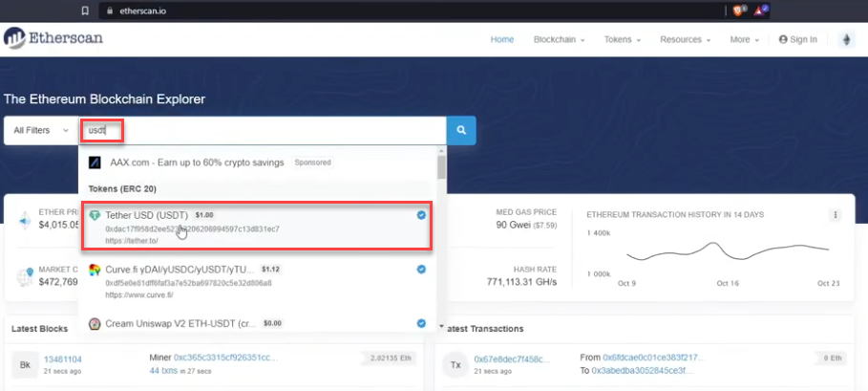The image size is (868, 391).
Task: Click the market cap globe icon
Action: pos(25,277)
